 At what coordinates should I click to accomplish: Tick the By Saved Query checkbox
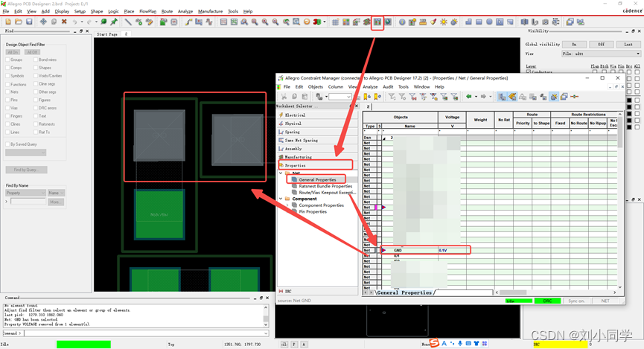[x=8, y=144]
